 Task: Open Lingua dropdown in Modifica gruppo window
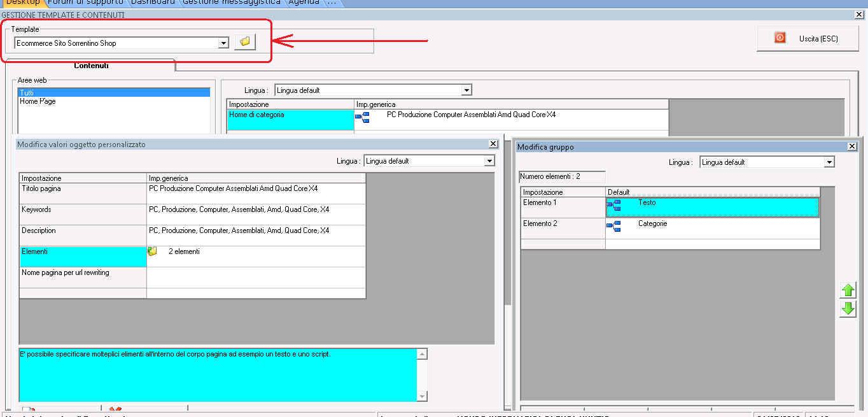829,162
